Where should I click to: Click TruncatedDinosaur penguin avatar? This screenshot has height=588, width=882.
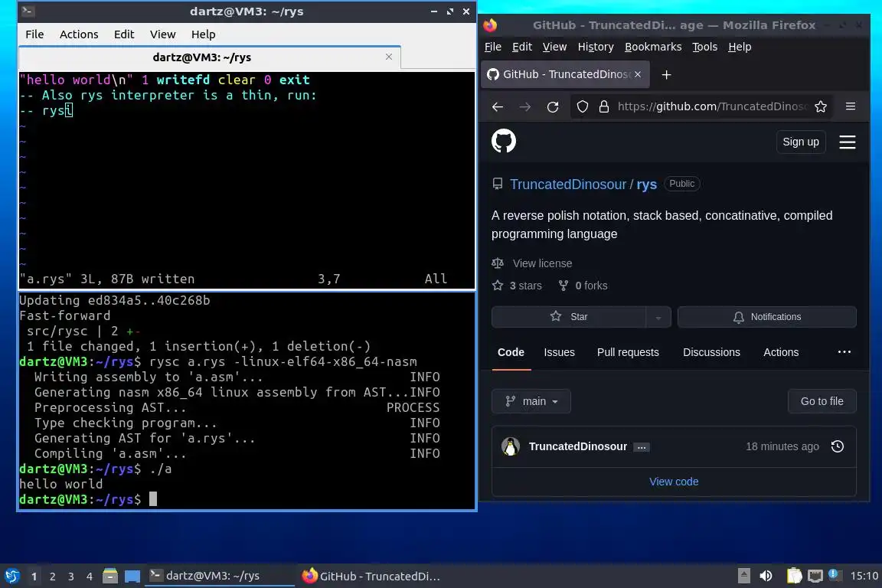tap(511, 446)
